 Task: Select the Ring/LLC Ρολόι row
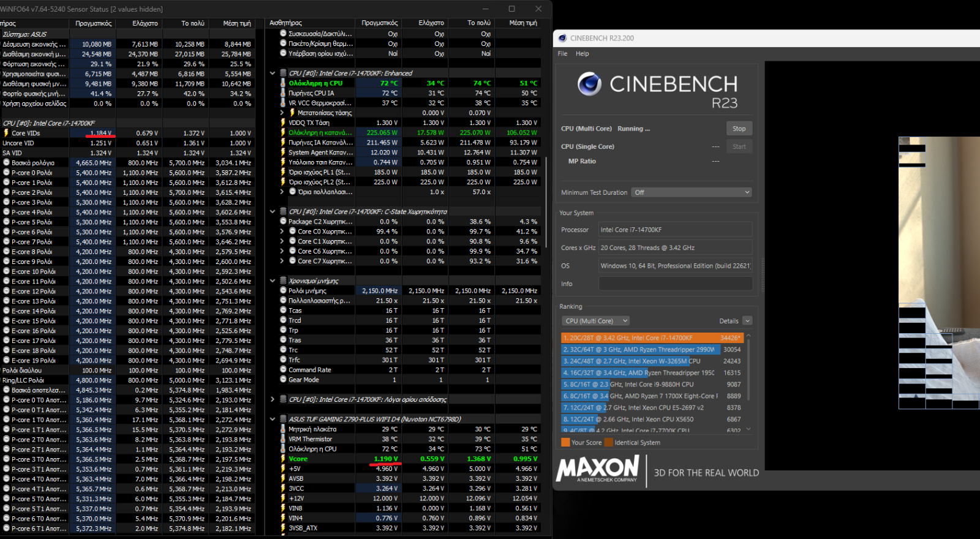pyautogui.click(x=127, y=380)
